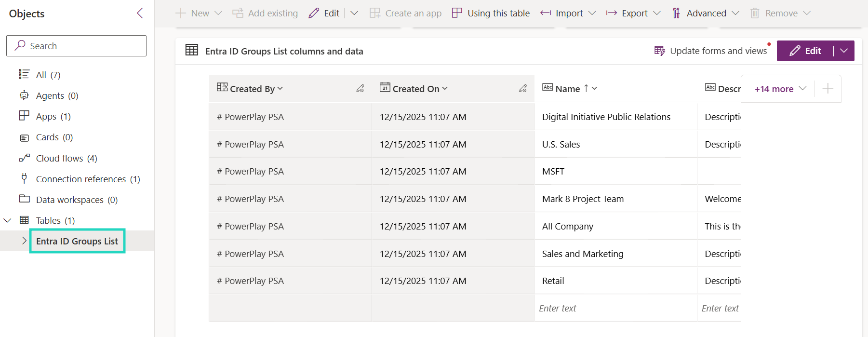Screen dimensions: 868x337
Task: Click the Search objects input field
Action: 76,46
